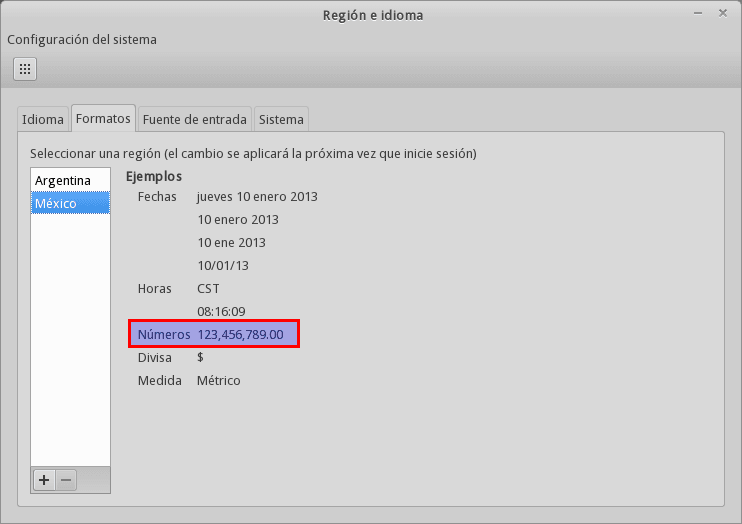Select the Formatos tab
This screenshot has height=524, width=742.
tap(103, 118)
